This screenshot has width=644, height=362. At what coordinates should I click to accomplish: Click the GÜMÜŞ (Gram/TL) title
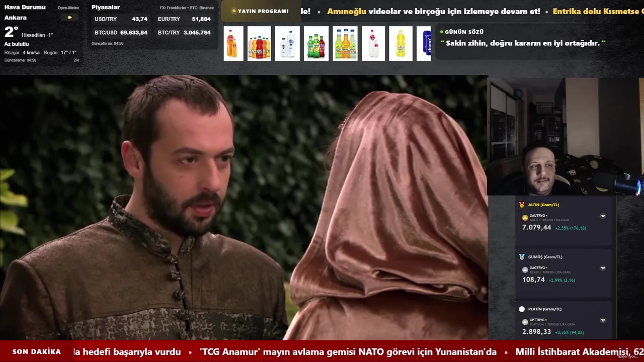pyautogui.click(x=545, y=257)
